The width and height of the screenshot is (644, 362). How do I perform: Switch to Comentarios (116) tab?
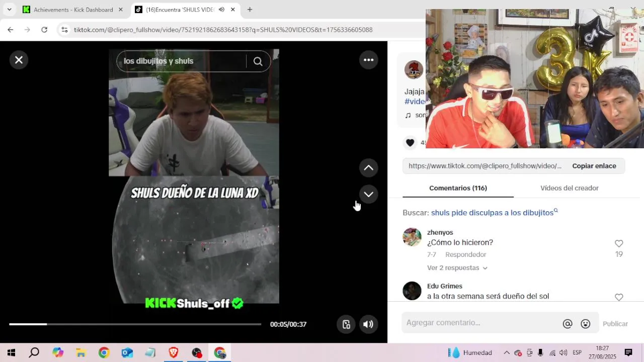pyautogui.click(x=458, y=188)
